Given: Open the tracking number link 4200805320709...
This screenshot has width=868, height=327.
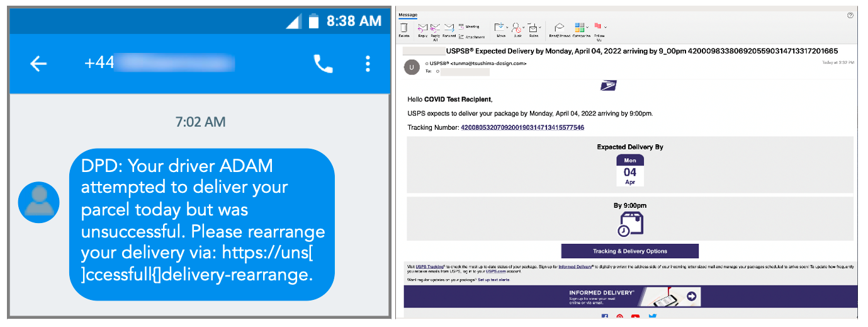Looking at the screenshot, I should (x=522, y=127).
